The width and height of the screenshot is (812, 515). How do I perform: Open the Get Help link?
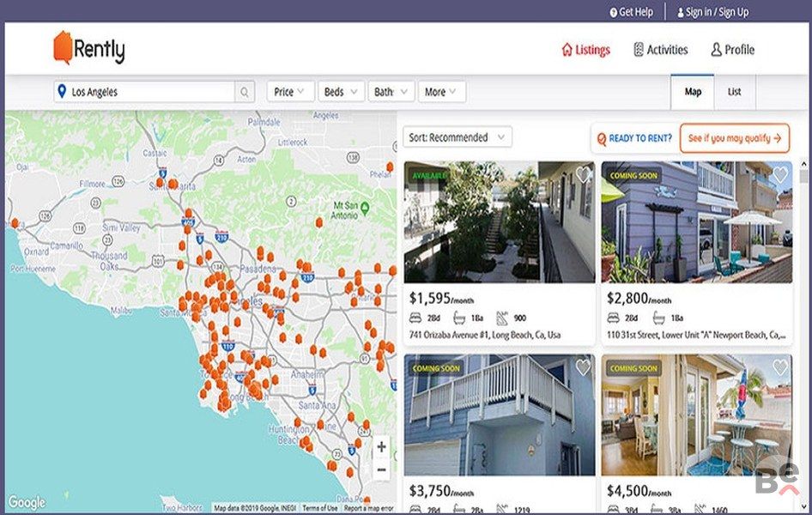click(631, 12)
